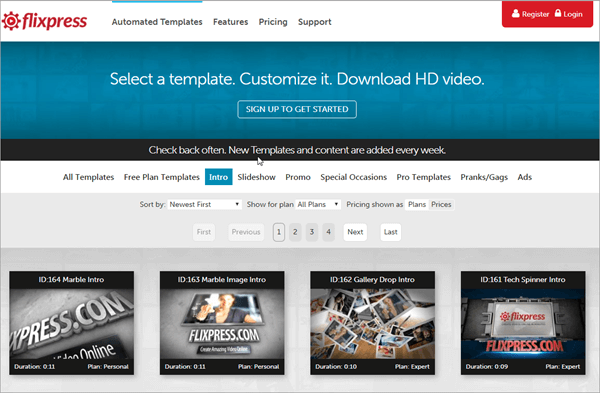The width and height of the screenshot is (600, 393).
Task: Open the Ads category
Action: click(x=525, y=177)
